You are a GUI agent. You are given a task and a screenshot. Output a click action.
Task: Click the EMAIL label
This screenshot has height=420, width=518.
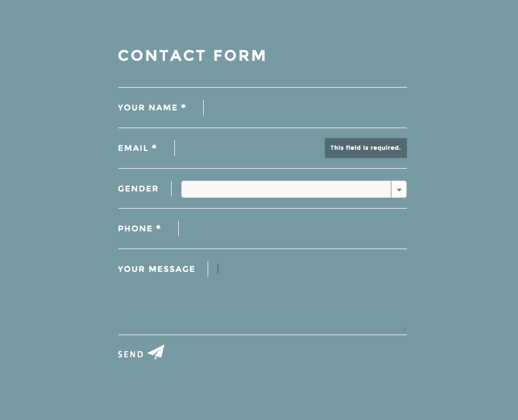coord(133,148)
